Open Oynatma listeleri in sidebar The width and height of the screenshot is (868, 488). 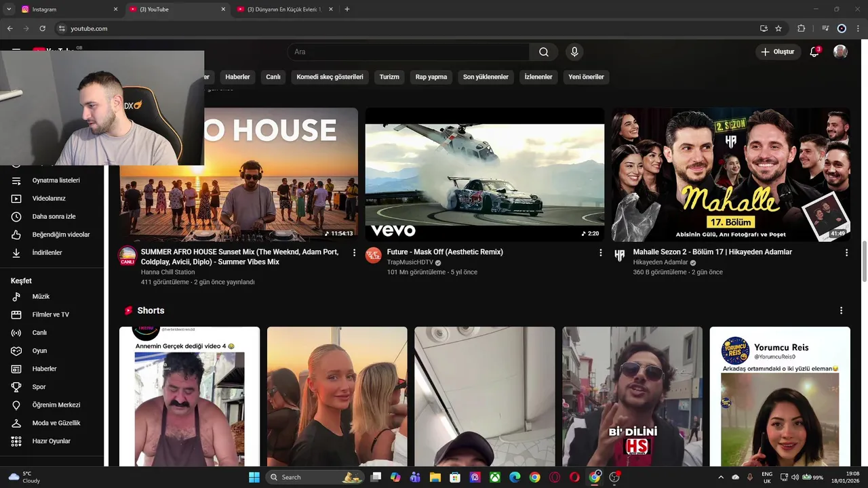[52, 181]
